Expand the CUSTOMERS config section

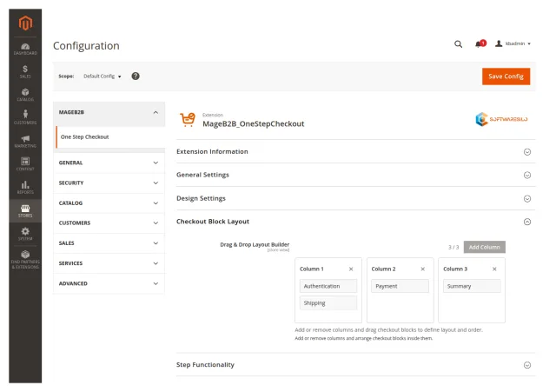tap(109, 223)
